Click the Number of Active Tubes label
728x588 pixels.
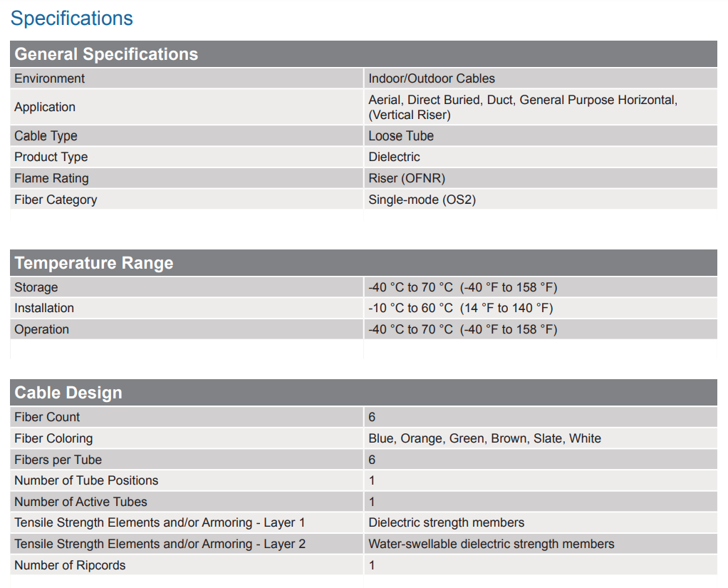point(80,502)
